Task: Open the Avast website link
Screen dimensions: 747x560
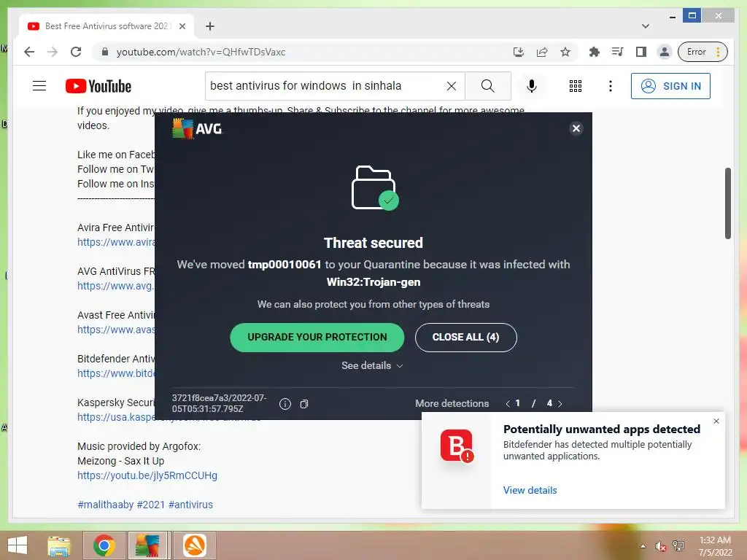Action: click(116, 330)
